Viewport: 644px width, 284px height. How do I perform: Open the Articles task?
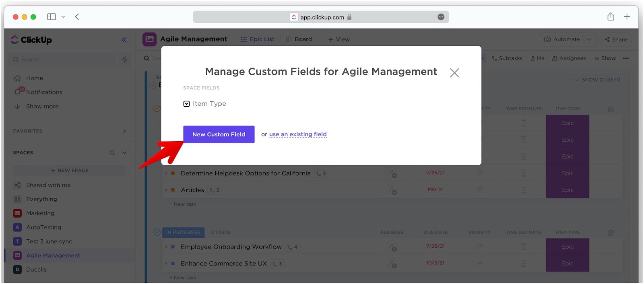[x=192, y=190]
